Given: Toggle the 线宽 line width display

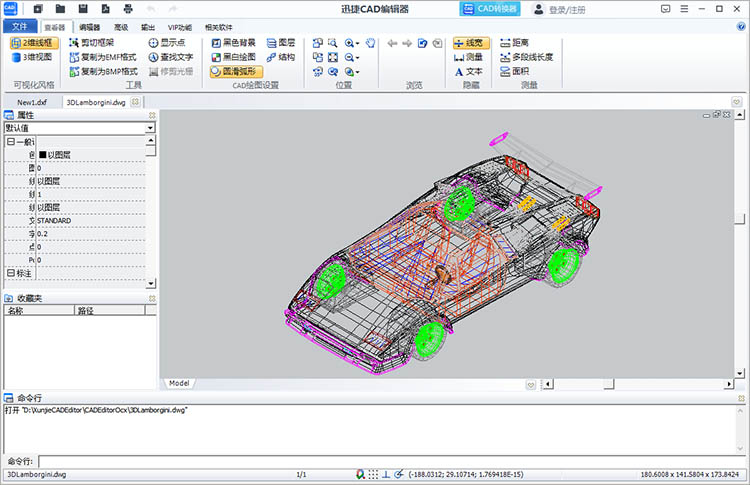Looking at the screenshot, I should point(471,43).
